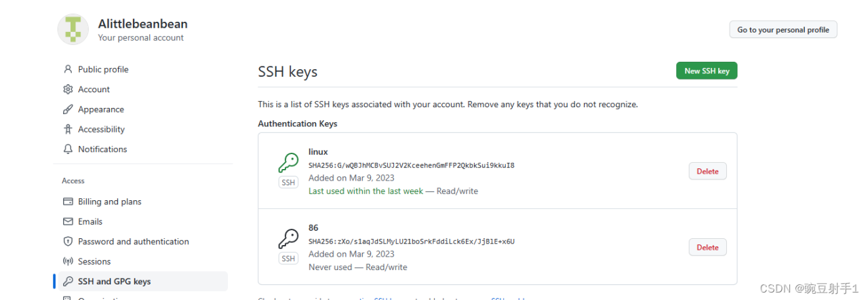Select SSH and GPG keys in sidebar
Screen dimensions: 868x300
(114, 281)
